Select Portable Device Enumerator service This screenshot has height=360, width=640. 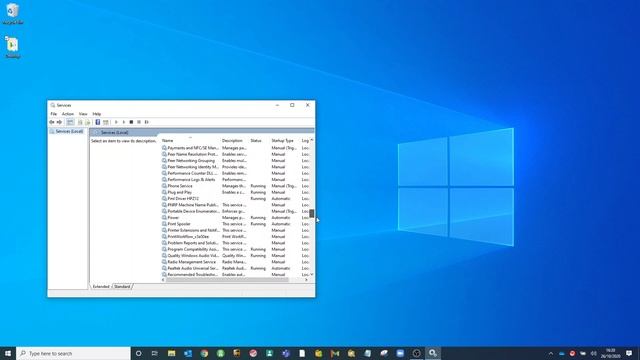coord(236,211)
